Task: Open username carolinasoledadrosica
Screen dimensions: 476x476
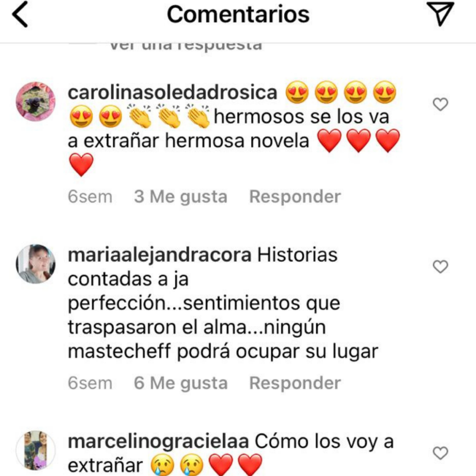Action: pos(172,93)
